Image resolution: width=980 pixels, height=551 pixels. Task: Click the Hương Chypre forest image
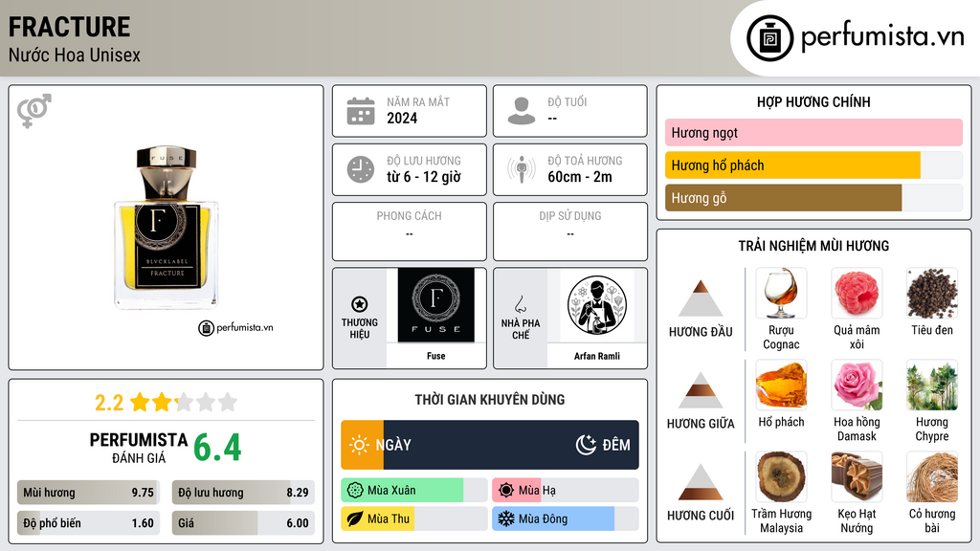click(x=932, y=386)
